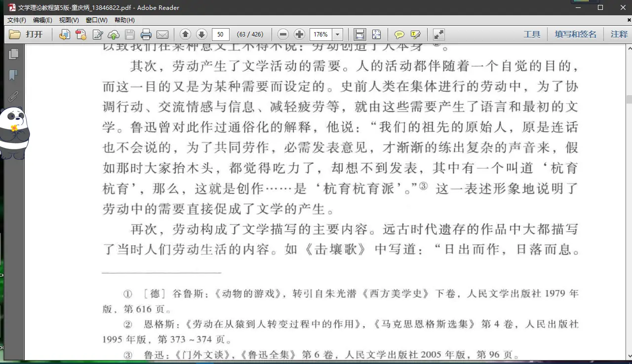Open the 文件(F) menu
Image resolution: width=632 pixels, height=364 pixels.
[x=17, y=20]
